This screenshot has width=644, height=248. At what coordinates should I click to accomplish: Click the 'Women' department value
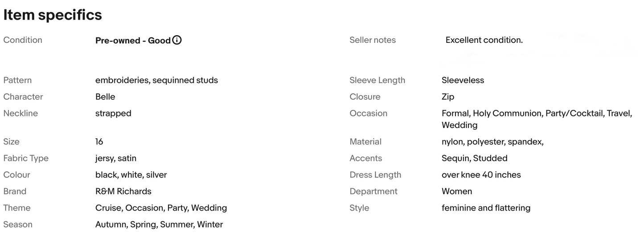pos(457,191)
